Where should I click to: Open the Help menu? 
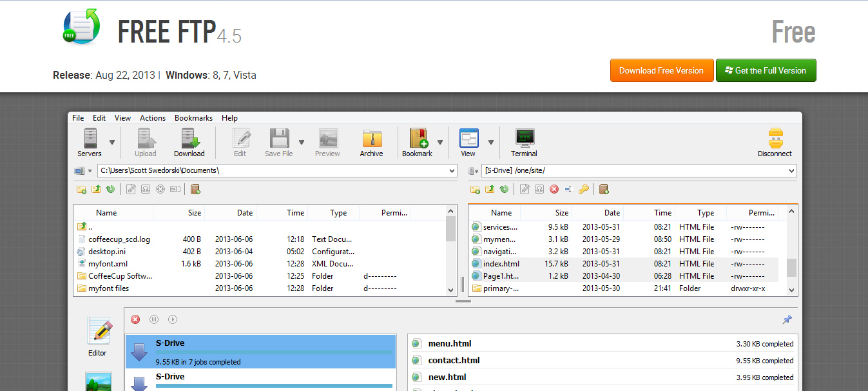click(x=229, y=118)
